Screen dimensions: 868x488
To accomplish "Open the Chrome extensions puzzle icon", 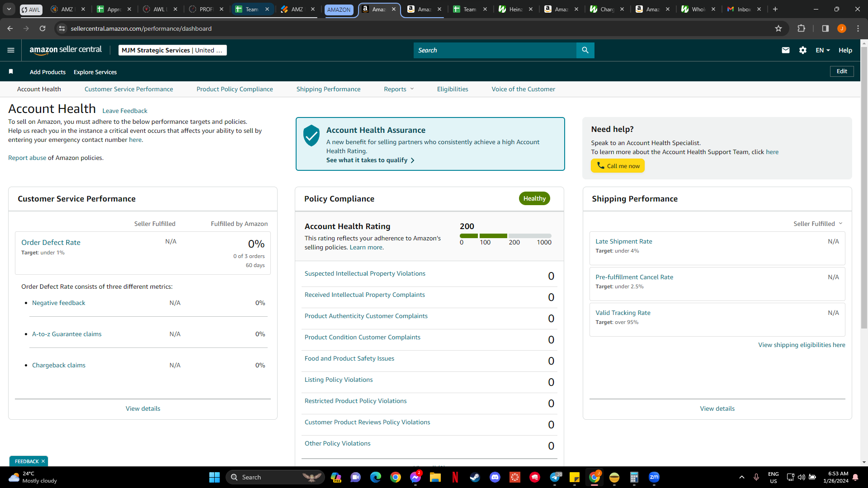I will 801,28.
